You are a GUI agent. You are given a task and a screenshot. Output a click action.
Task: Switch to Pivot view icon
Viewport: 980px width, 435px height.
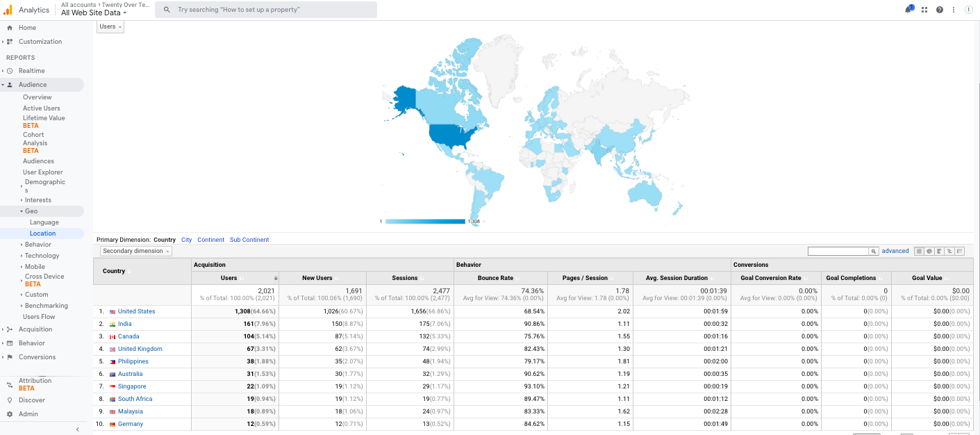coord(960,251)
